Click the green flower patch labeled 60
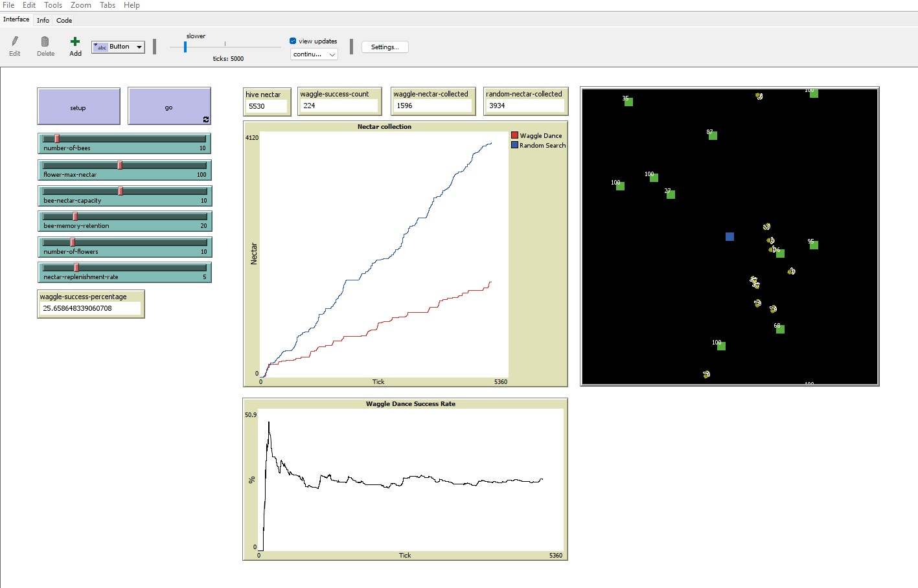 coord(780,330)
